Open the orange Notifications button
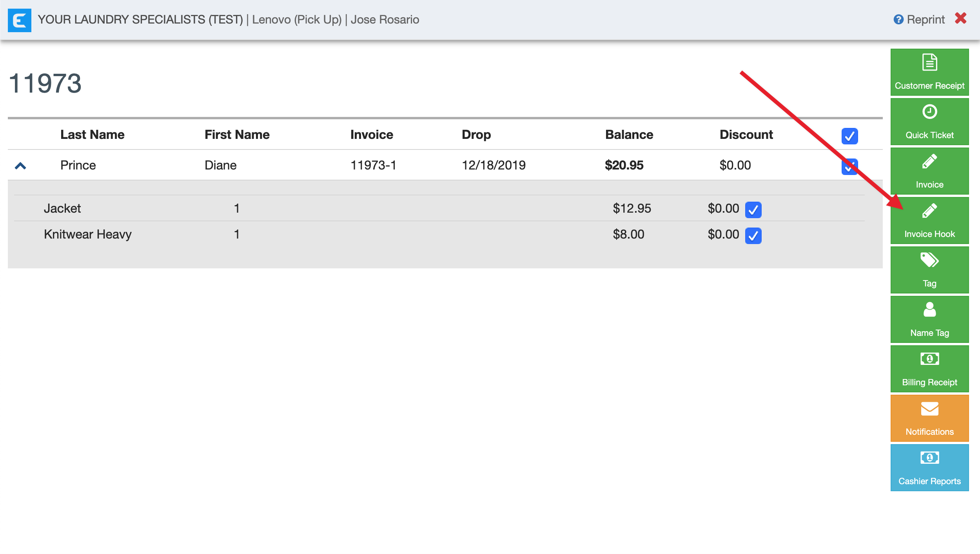Viewport: 980px width, 554px height. tap(929, 418)
